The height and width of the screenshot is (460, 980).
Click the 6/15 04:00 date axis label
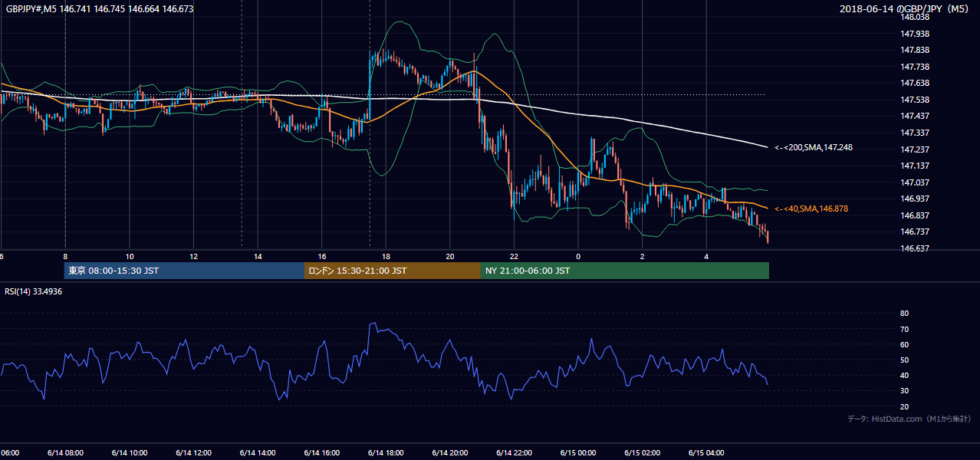coord(706,452)
